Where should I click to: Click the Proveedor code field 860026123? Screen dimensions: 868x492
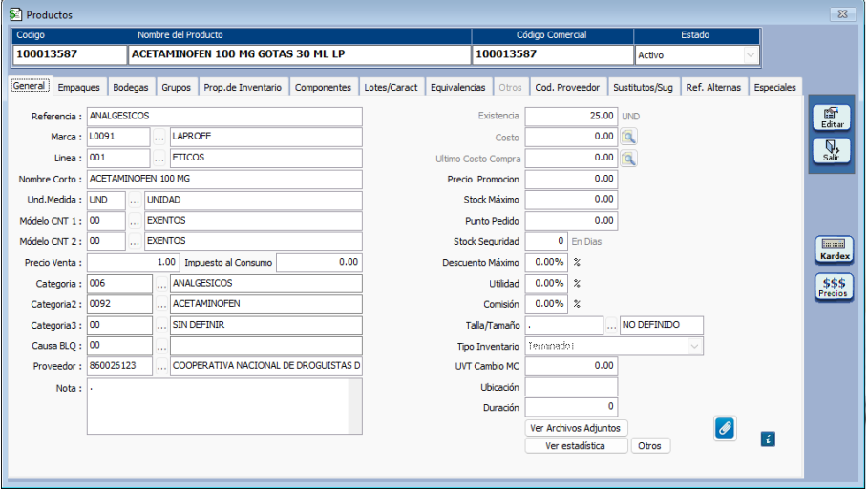coord(119,366)
